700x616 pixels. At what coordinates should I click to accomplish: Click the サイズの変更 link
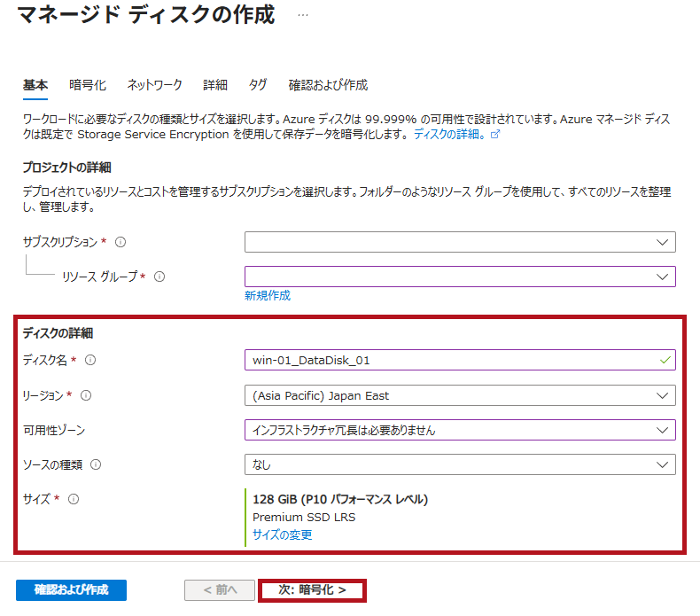pyautogui.click(x=282, y=534)
